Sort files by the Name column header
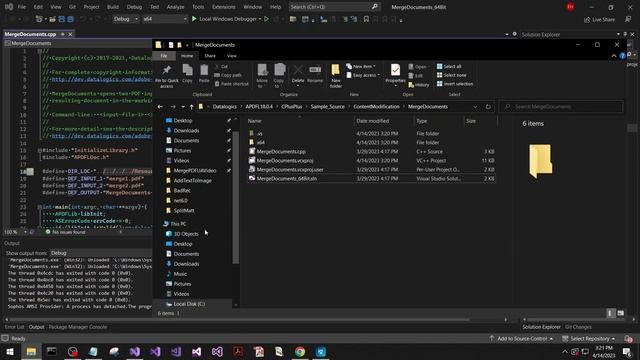640x360 pixels. pos(300,121)
